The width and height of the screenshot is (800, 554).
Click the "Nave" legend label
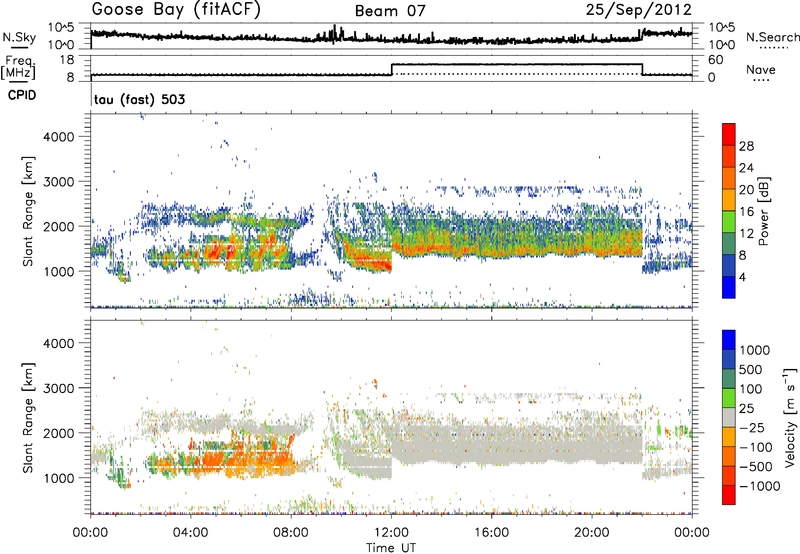click(761, 69)
